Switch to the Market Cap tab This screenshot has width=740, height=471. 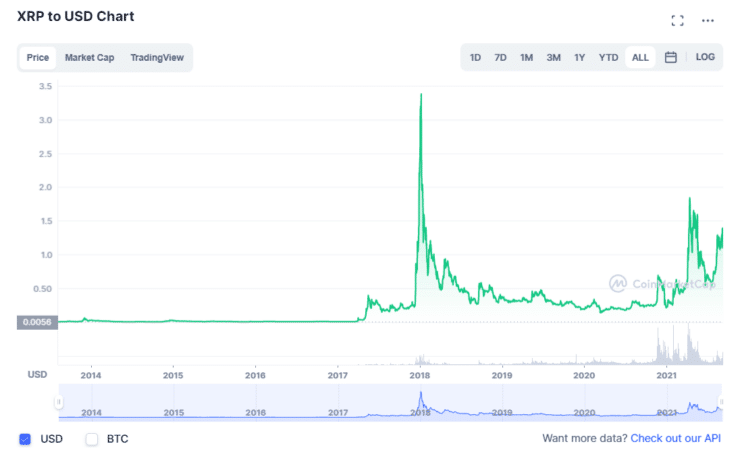pyautogui.click(x=90, y=58)
